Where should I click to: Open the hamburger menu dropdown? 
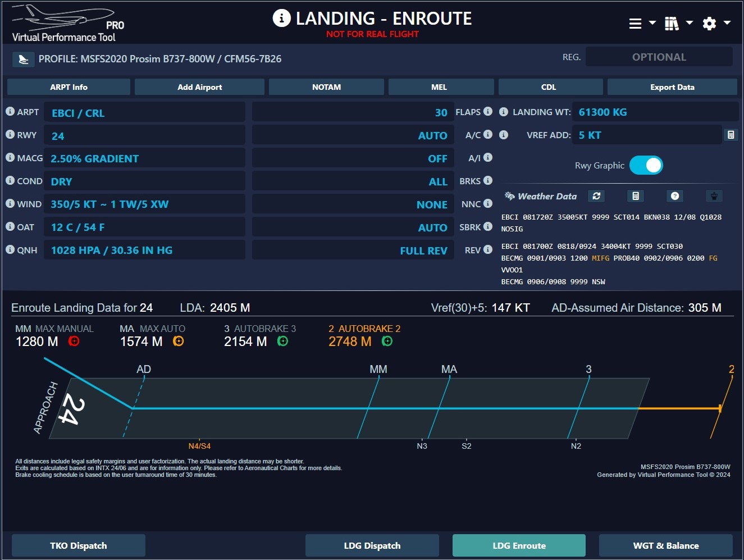[642, 23]
